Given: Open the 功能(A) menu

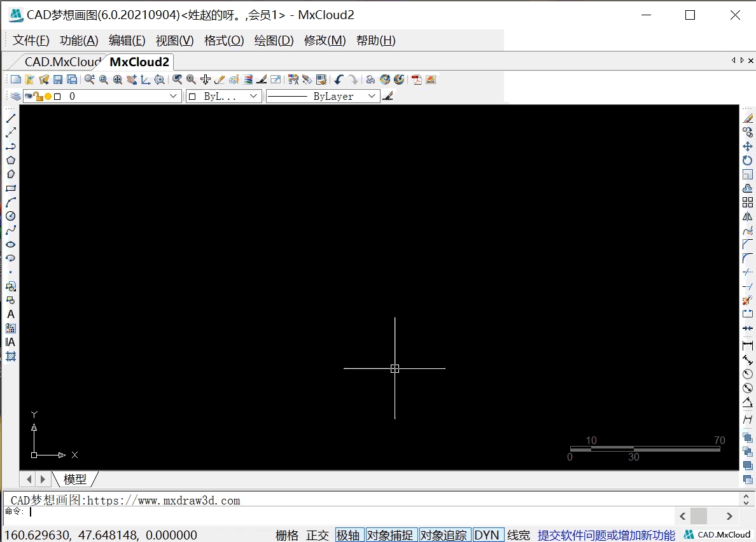Looking at the screenshot, I should coord(79,41).
